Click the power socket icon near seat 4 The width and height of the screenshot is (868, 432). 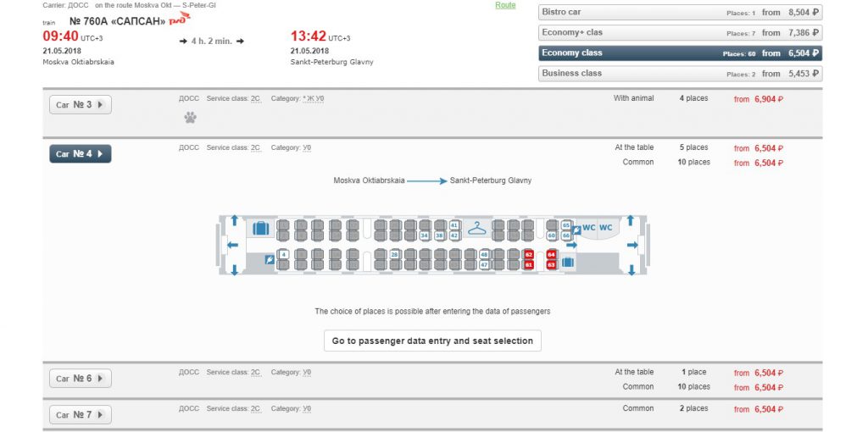click(270, 259)
